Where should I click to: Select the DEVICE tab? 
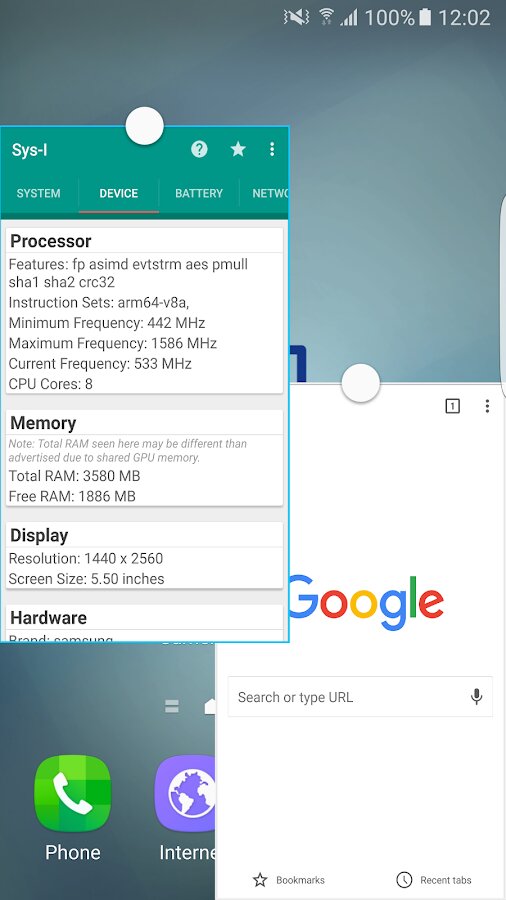click(x=119, y=193)
